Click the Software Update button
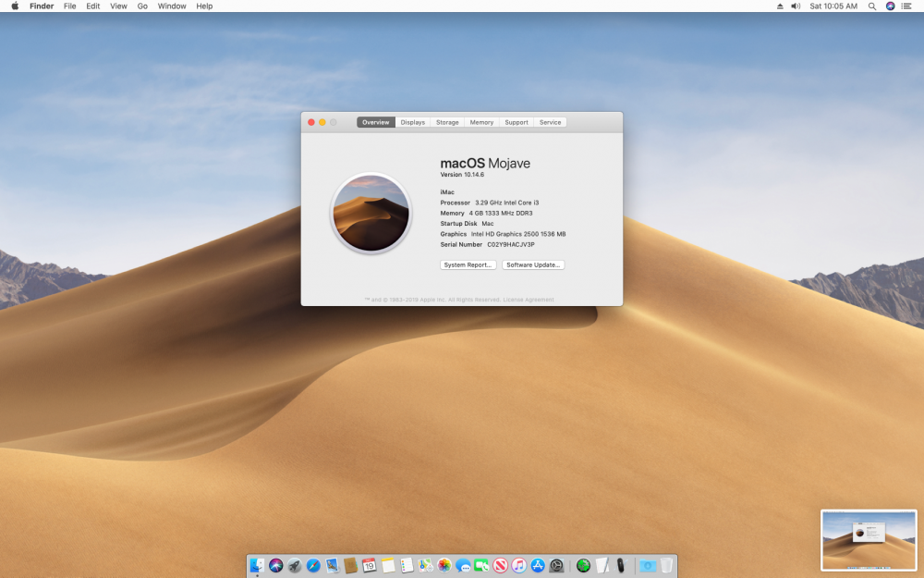924x578 pixels. [x=533, y=264]
